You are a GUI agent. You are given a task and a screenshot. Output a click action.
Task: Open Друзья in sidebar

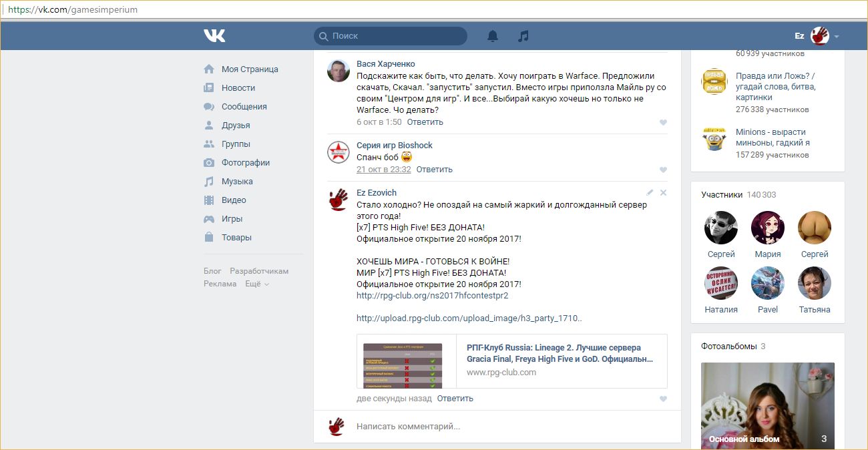[236, 126]
